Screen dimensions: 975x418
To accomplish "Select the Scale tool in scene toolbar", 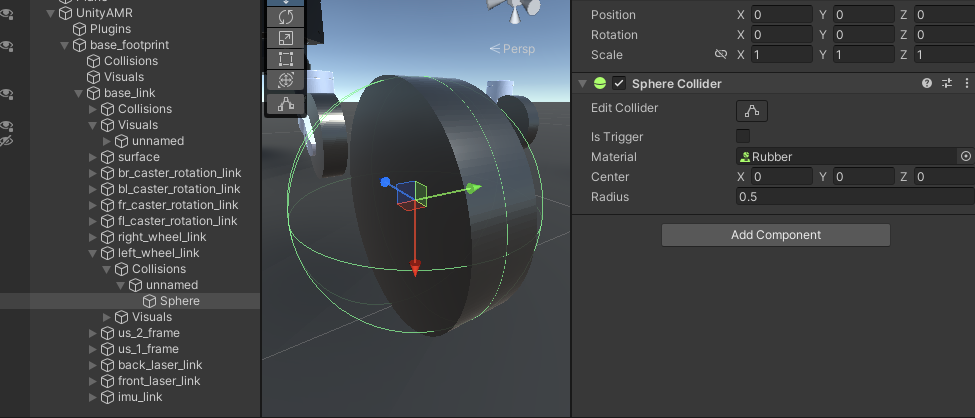I will (285, 37).
